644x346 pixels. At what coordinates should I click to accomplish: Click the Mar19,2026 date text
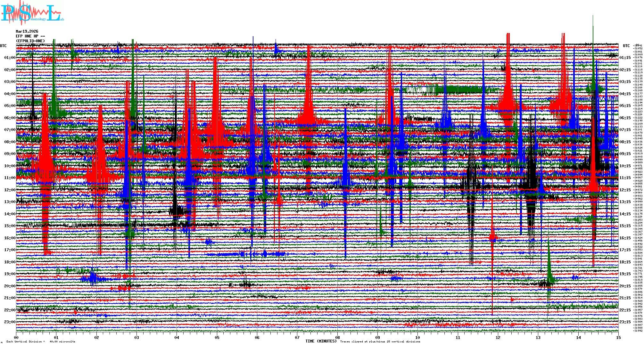tap(27, 31)
